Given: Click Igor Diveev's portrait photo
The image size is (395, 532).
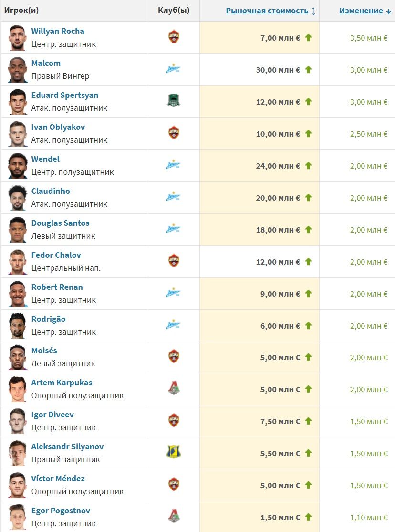Looking at the screenshot, I should tap(18, 421).
